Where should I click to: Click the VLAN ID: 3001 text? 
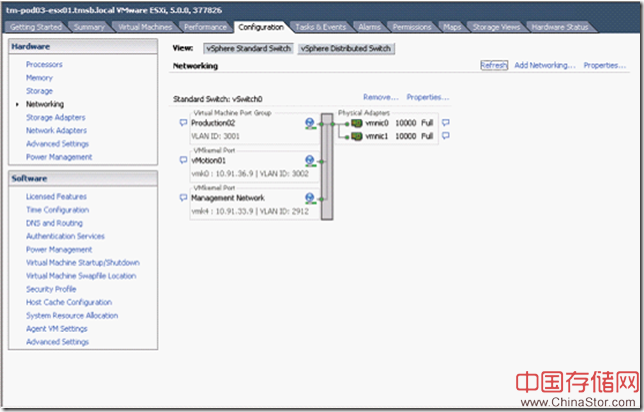coord(215,136)
